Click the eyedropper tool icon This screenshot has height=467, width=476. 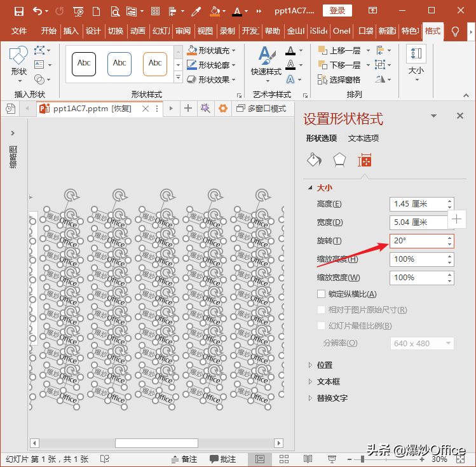click(x=196, y=11)
